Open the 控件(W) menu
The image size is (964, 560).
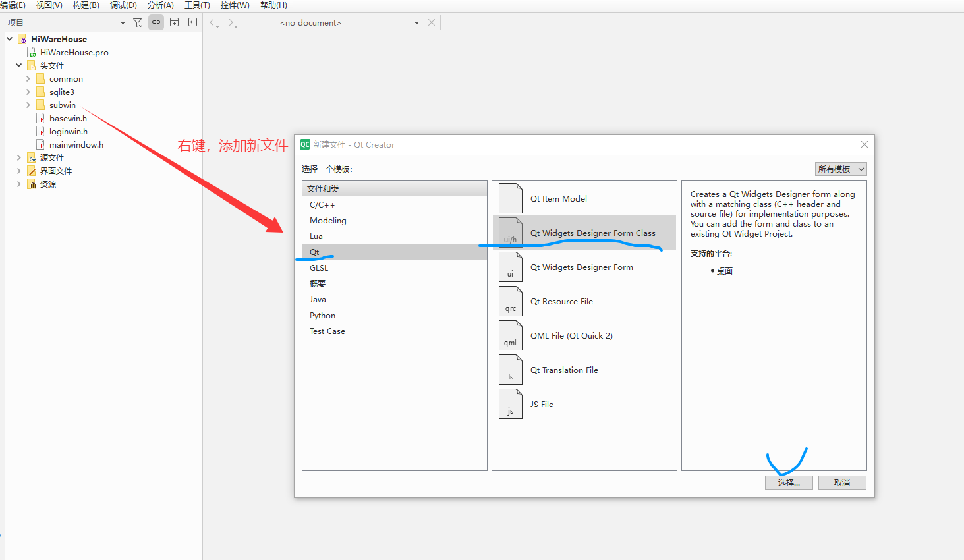[x=235, y=5]
